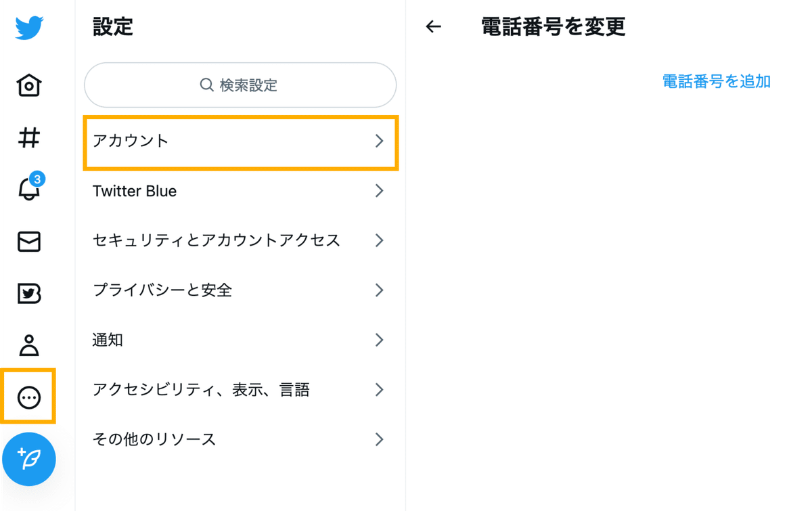Select the アカウント settings item
The image size is (812, 511).
coord(240,141)
